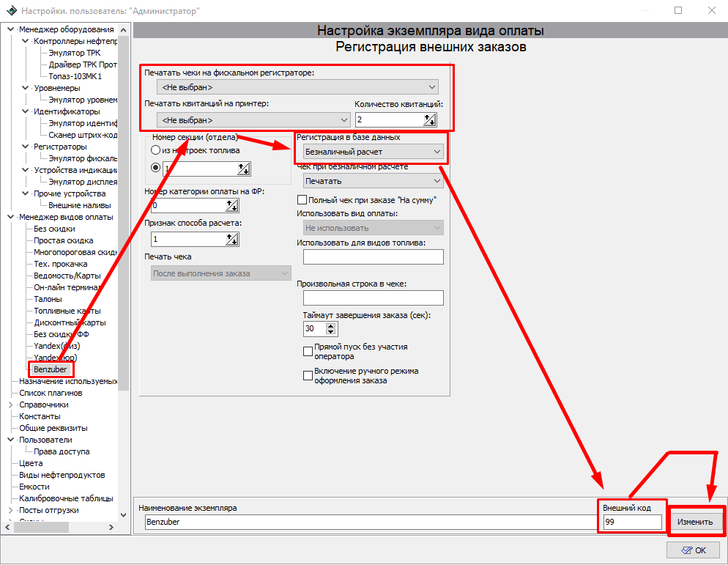Screen dimensions: 728x565
Task: Select 'Yandex(физ)' tree item
Action: click(x=56, y=346)
